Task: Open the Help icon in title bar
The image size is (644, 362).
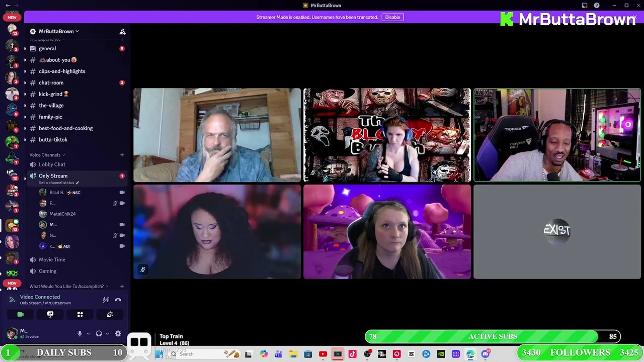Action: [597, 6]
